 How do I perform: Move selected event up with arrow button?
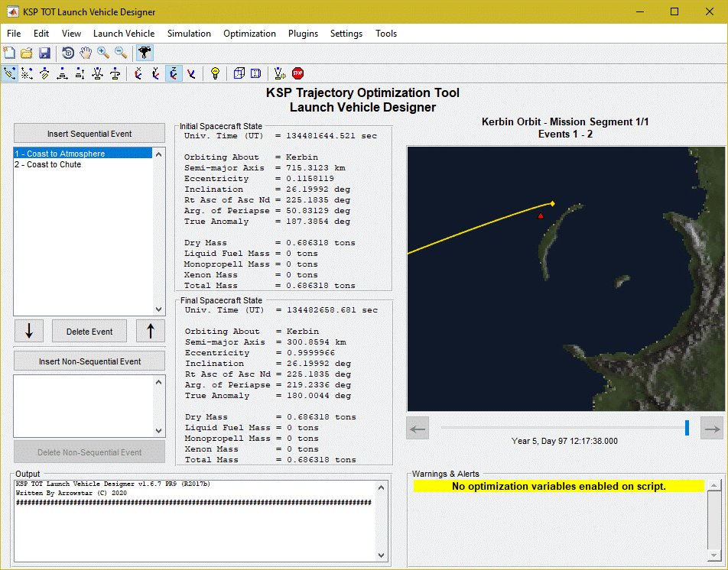pyautogui.click(x=151, y=331)
